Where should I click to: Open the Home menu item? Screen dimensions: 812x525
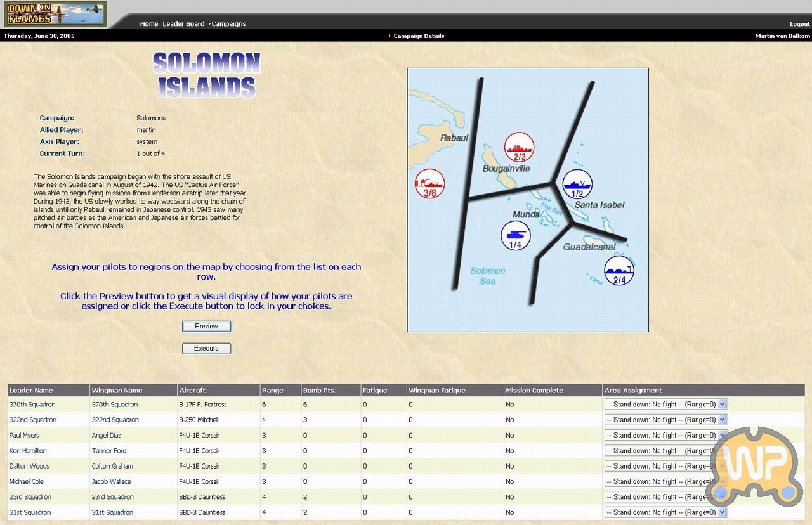pyautogui.click(x=149, y=24)
